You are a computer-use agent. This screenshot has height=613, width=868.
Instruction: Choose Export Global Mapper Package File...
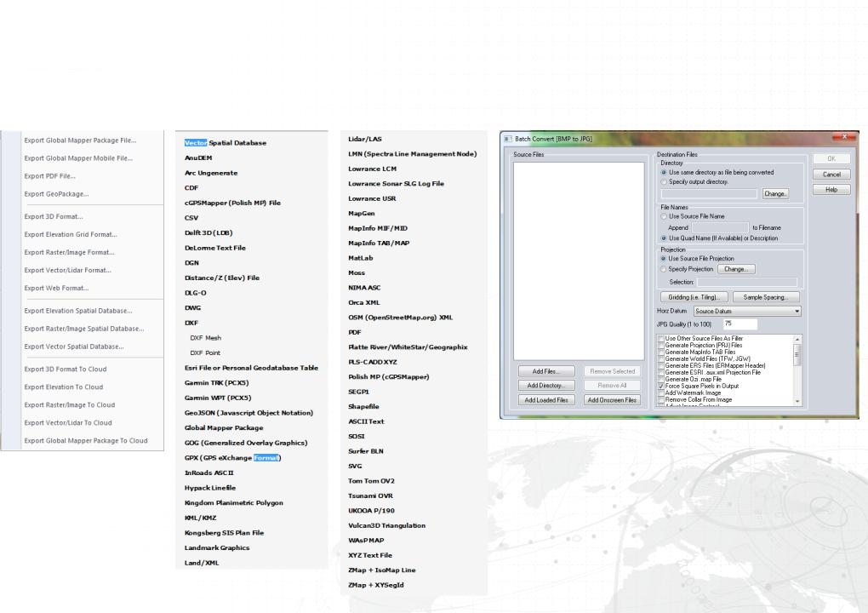(x=80, y=140)
